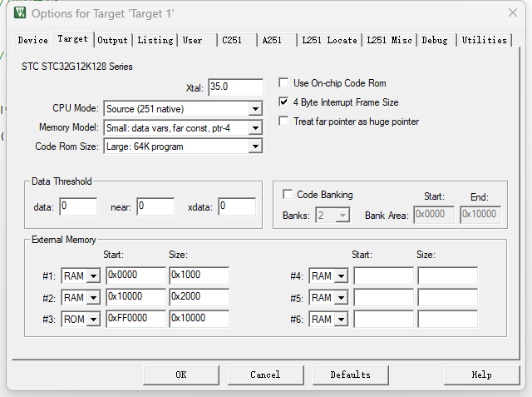
Task: Click the empty memory #6 Start field
Action: click(x=384, y=319)
